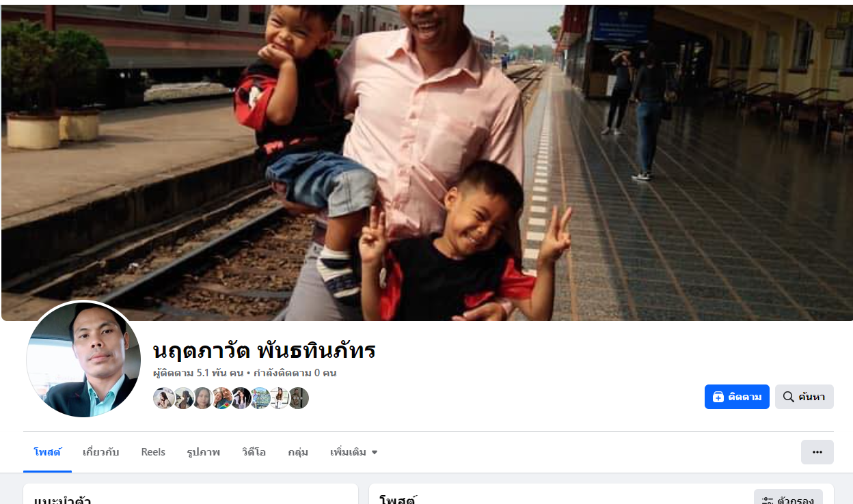Screen dimensions: 853x504
Task: Click the filter sliders icon on ตัวกรอง
Action: (x=767, y=501)
